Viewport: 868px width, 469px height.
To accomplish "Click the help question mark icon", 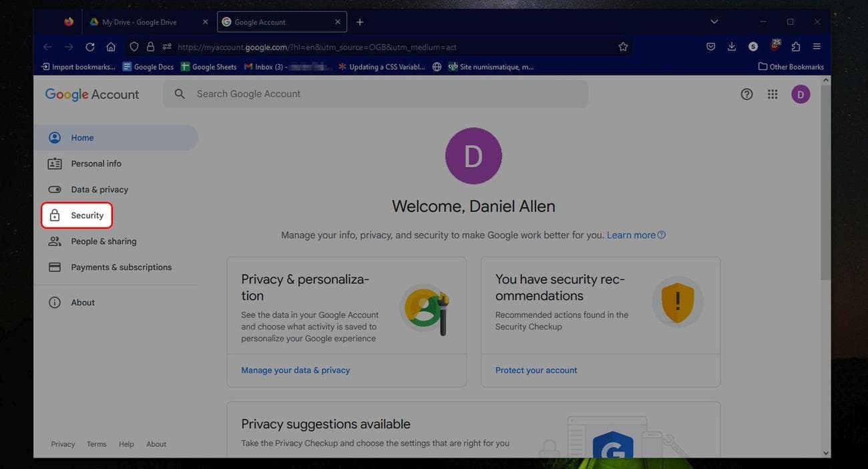I will click(x=746, y=94).
